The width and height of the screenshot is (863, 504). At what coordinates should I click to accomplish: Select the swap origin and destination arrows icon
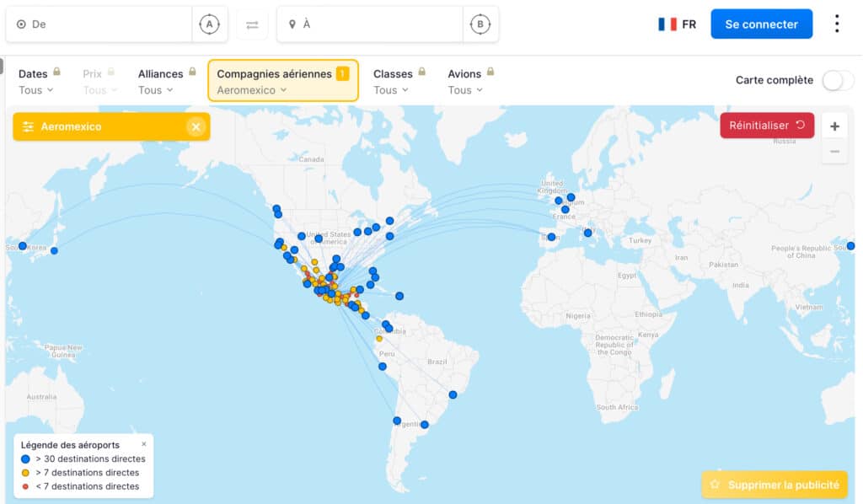pyautogui.click(x=251, y=24)
